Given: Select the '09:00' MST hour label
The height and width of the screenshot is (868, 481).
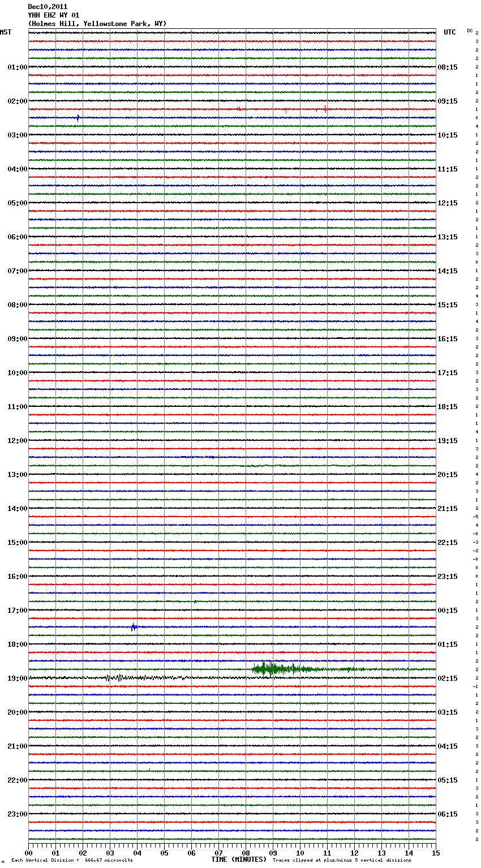Looking at the screenshot, I should [x=18, y=339].
